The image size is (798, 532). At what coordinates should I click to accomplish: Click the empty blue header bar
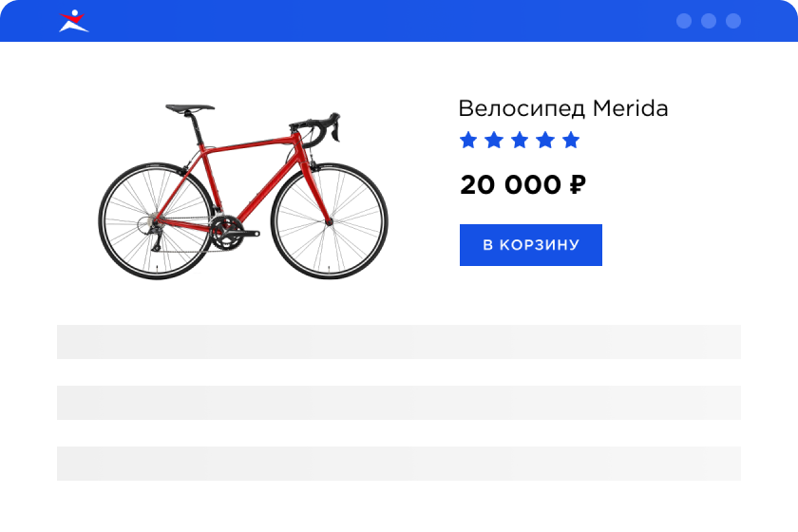tap(380, 21)
